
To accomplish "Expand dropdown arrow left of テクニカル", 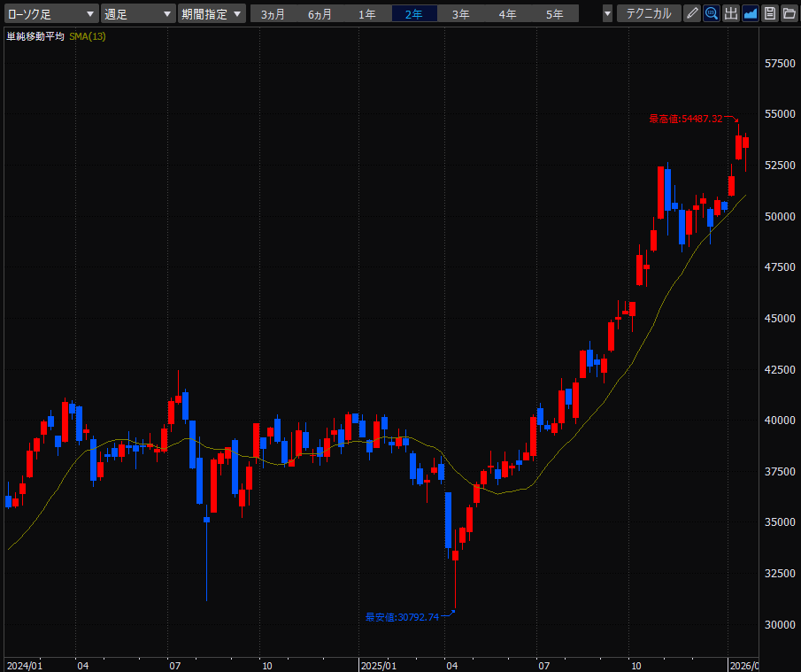I will click(607, 14).
